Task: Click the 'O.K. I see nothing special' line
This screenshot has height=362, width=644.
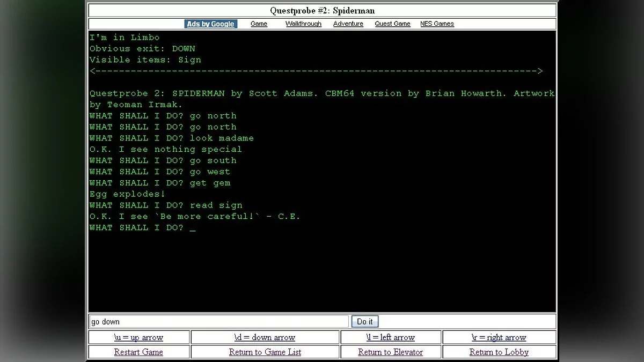Action: (x=166, y=149)
